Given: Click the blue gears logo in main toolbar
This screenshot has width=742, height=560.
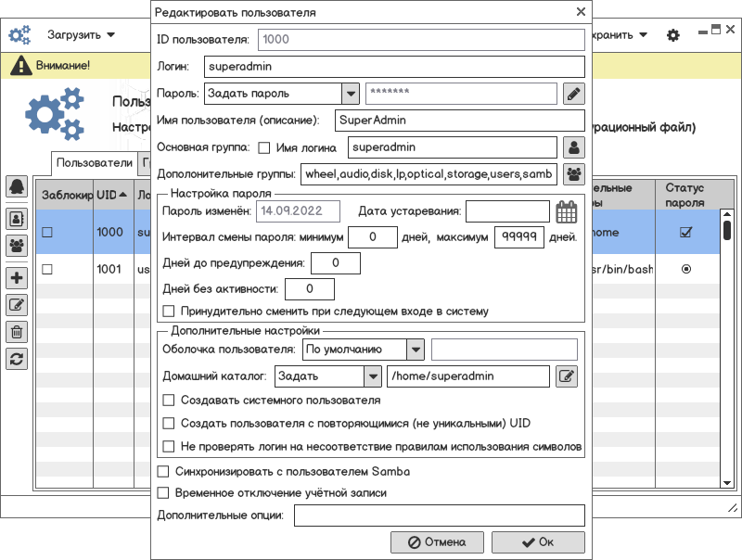Looking at the screenshot, I should tap(19, 35).
